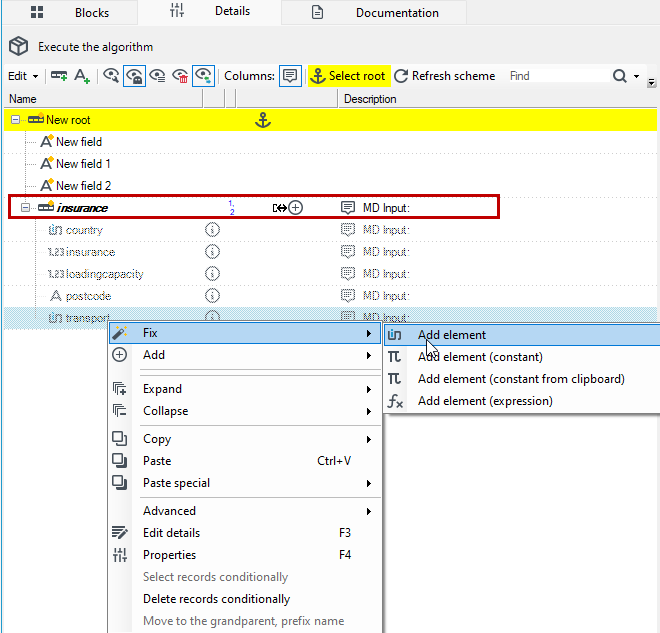660x633 pixels.
Task: Click the comment icon in the postcode row
Action: tap(348, 295)
